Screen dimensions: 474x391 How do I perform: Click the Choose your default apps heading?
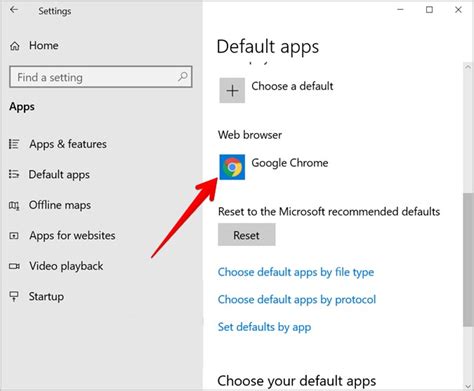click(297, 381)
